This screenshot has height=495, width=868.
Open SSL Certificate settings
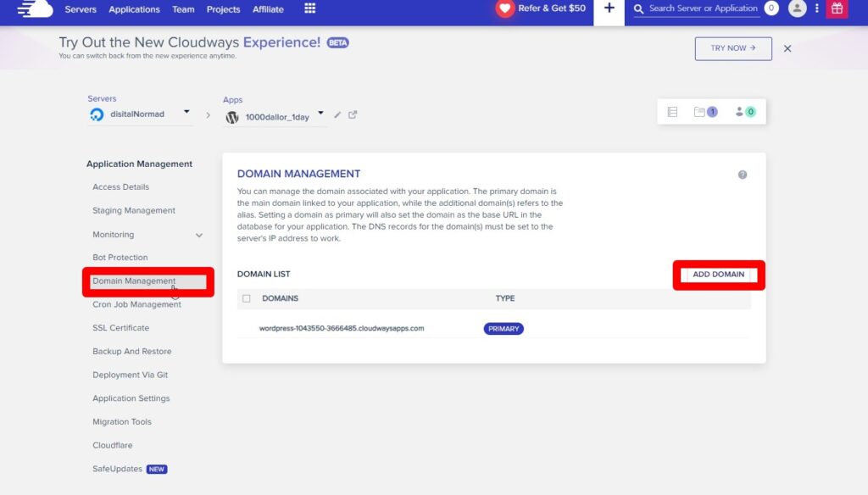pos(120,328)
